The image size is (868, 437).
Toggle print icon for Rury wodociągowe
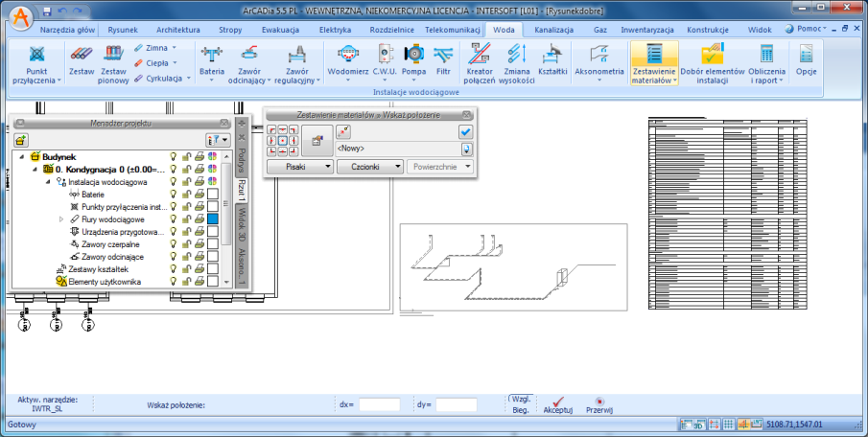coord(199,219)
